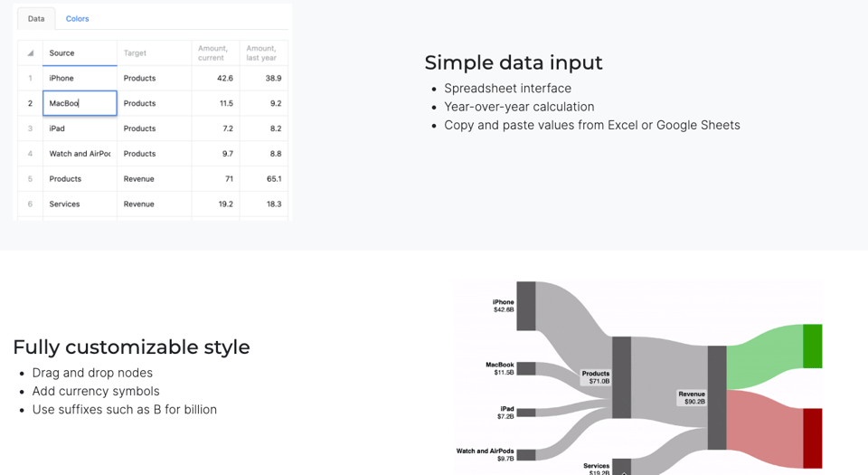Viewport: 868px width, 475px height.
Task: Select the MacBook node in the chart
Action: click(525, 368)
